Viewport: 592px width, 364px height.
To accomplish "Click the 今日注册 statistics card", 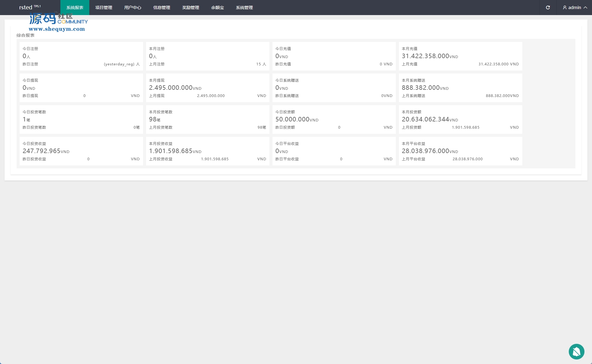I will coord(81,56).
